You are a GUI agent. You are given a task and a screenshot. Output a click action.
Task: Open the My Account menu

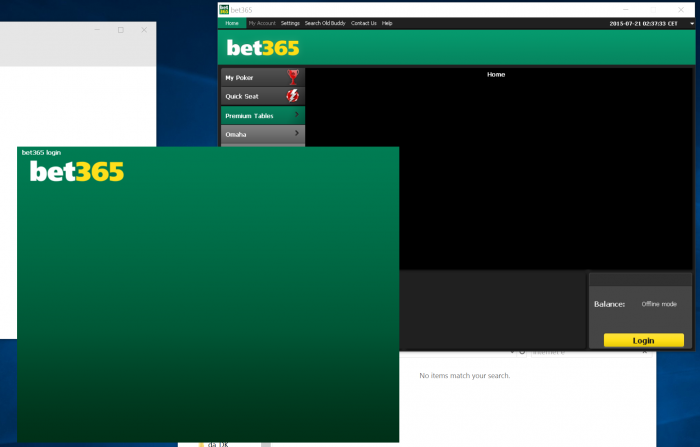click(262, 23)
